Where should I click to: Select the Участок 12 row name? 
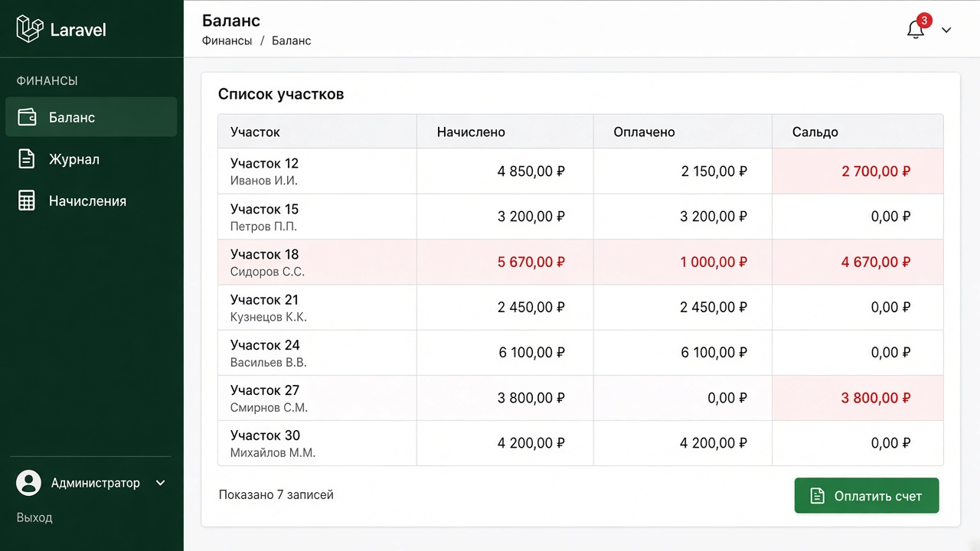tap(264, 163)
